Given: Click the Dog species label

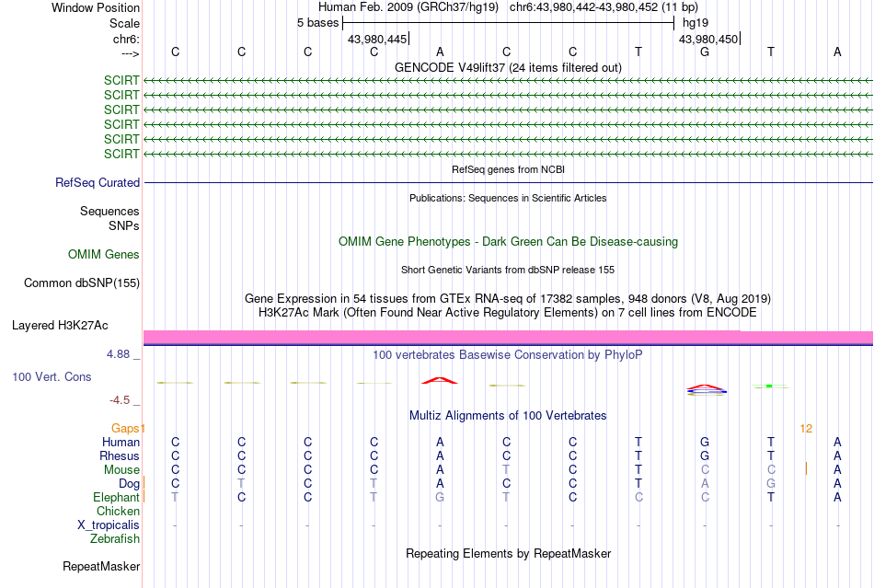Looking at the screenshot, I should 129,484.
